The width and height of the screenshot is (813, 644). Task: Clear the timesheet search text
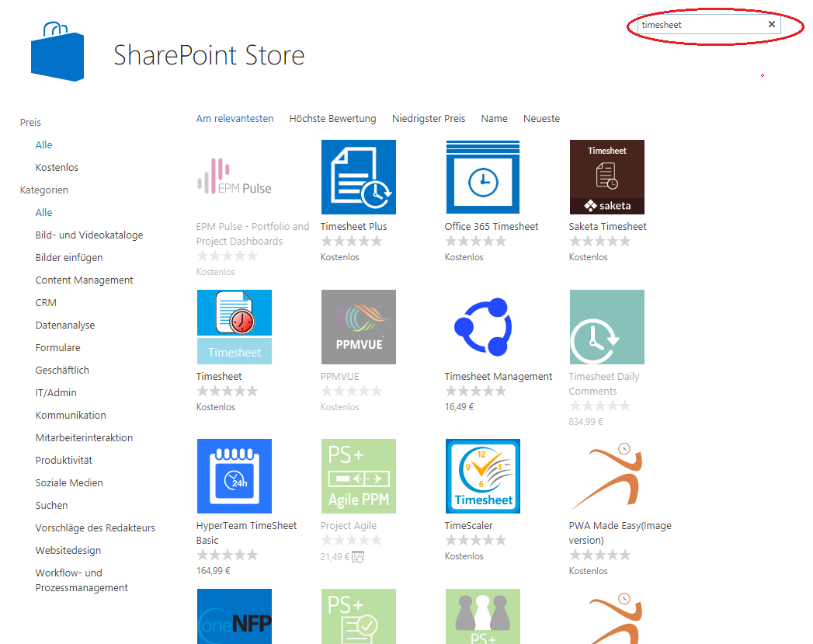pyautogui.click(x=772, y=24)
